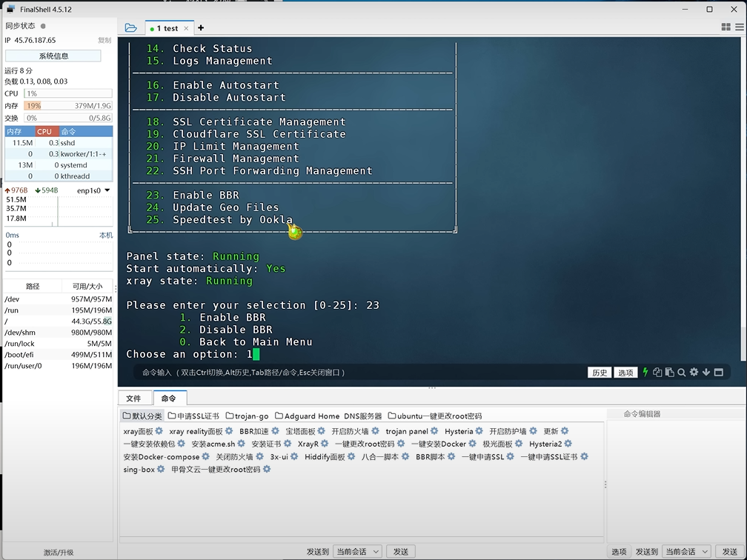Click the gear icon next to BBR加速
This screenshot has height=560, width=747.
click(273, 430)
